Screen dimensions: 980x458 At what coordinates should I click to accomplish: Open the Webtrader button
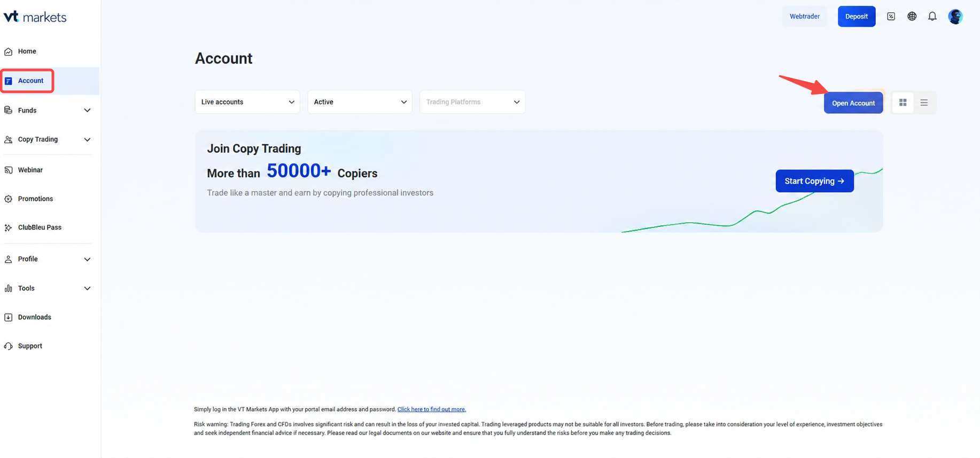[x=805, y=17]
